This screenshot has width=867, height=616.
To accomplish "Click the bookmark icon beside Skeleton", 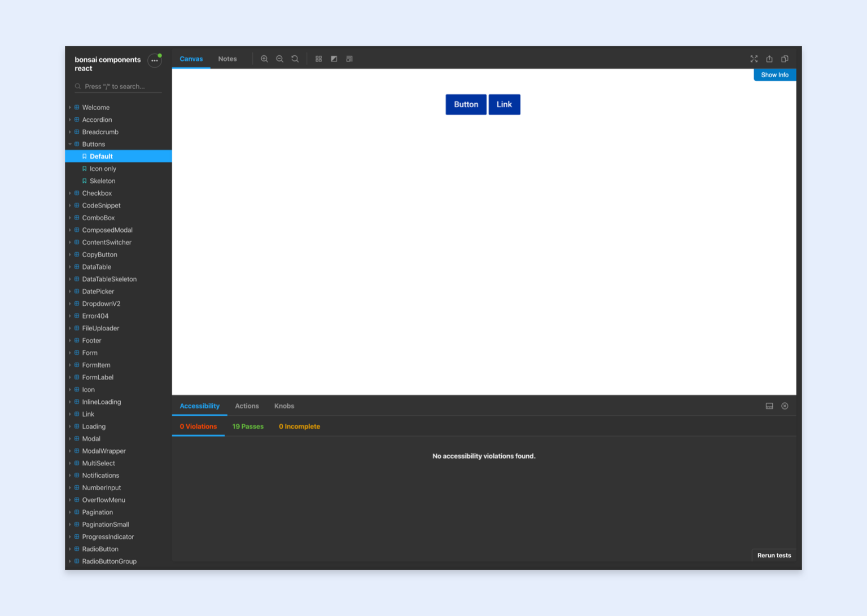I will 85,181.
